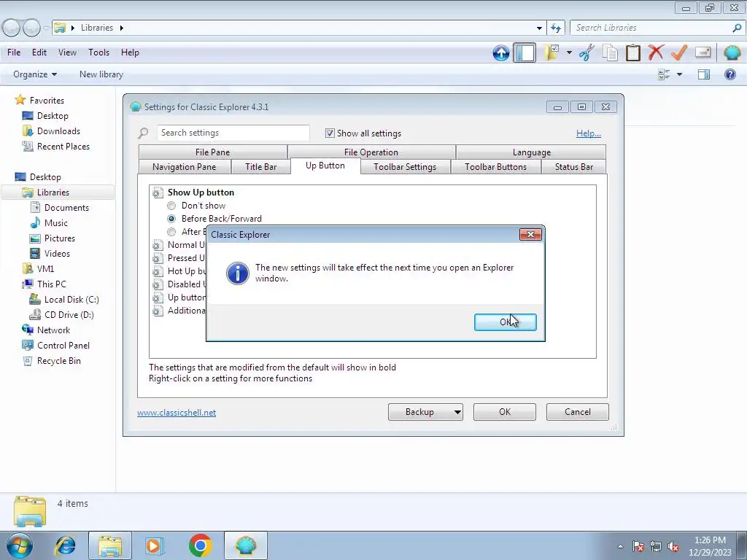
Task: Click OK in the Classic Explorer message
Action: pyautogui.click(x=505, y=322)
